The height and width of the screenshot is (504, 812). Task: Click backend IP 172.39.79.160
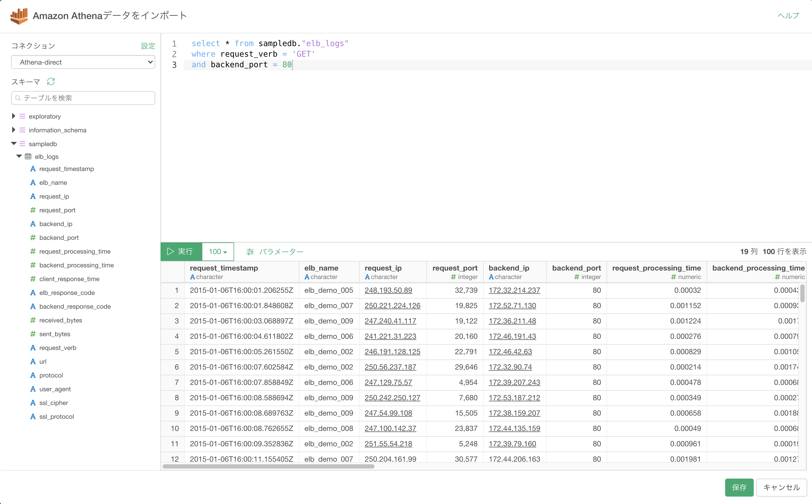pos(512,444)
